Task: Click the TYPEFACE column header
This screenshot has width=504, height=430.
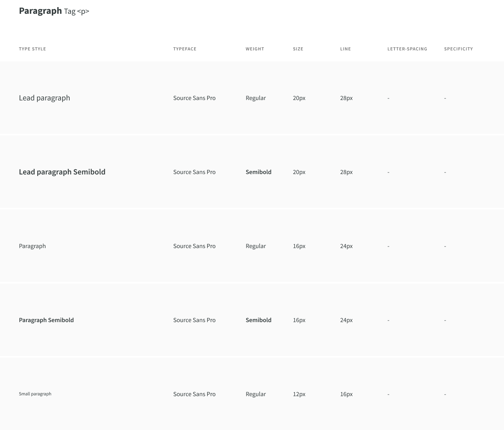Action: coord(185,49)
